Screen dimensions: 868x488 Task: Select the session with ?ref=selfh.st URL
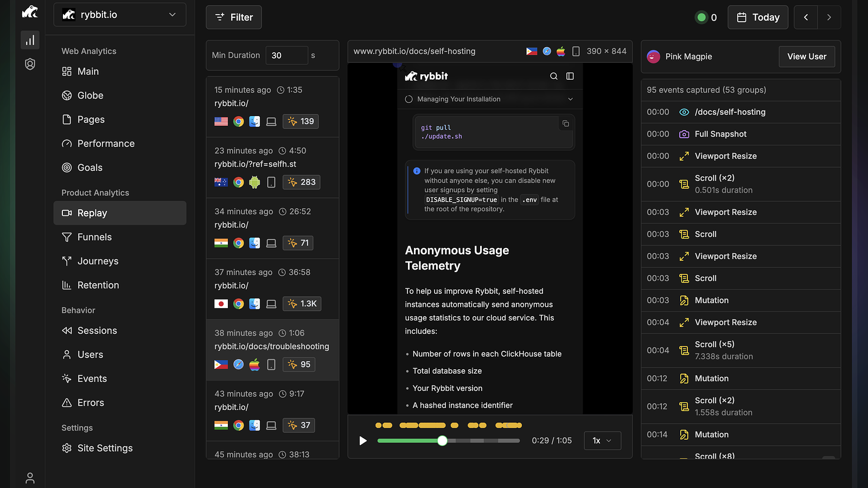coord(272,167)
